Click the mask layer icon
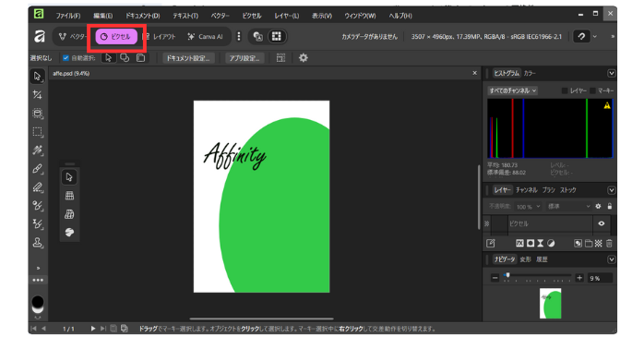The width and height of the screenshot is (644, 337). 531,244
